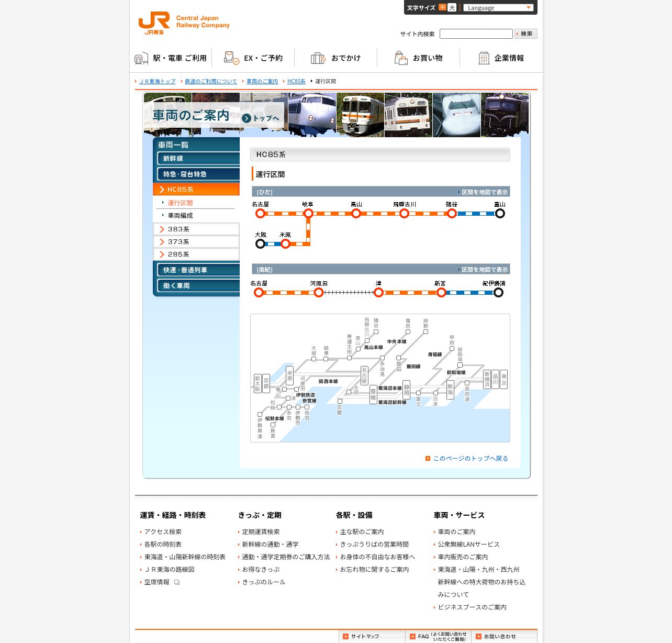The image size is (672, 643).
Task: Select large text size button 大
Action: (x=452, y=7)
